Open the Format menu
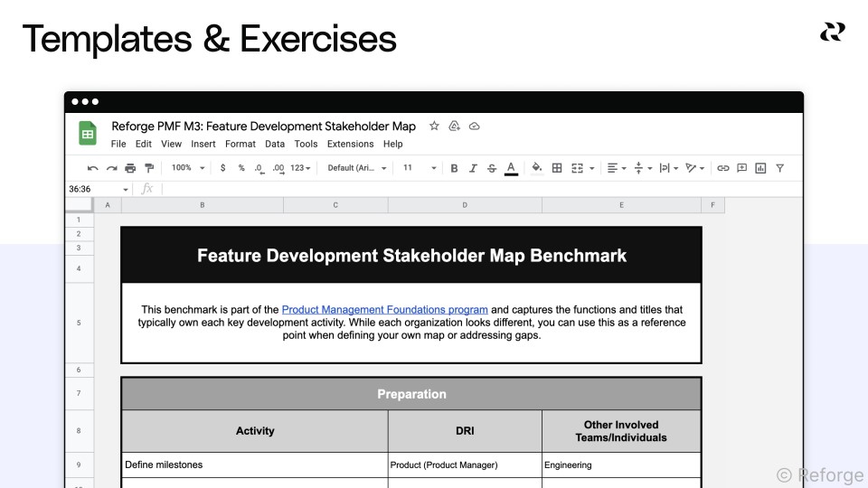868x488 pixels. [241, 144]
